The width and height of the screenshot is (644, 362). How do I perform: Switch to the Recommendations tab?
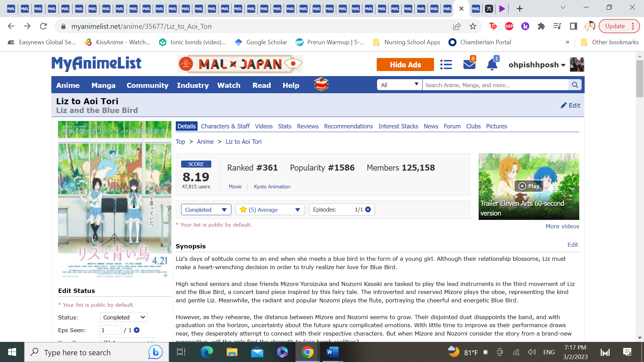pyautogui.click(x=348, y=126)
